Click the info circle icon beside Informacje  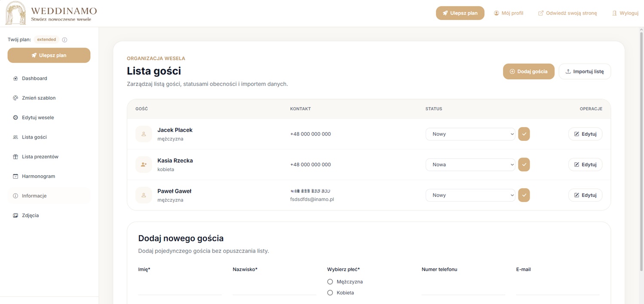15,196
